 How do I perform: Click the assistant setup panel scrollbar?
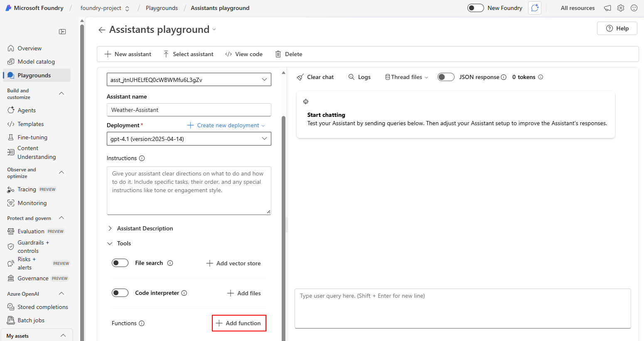pyautogui.click(x=284, y=229)
